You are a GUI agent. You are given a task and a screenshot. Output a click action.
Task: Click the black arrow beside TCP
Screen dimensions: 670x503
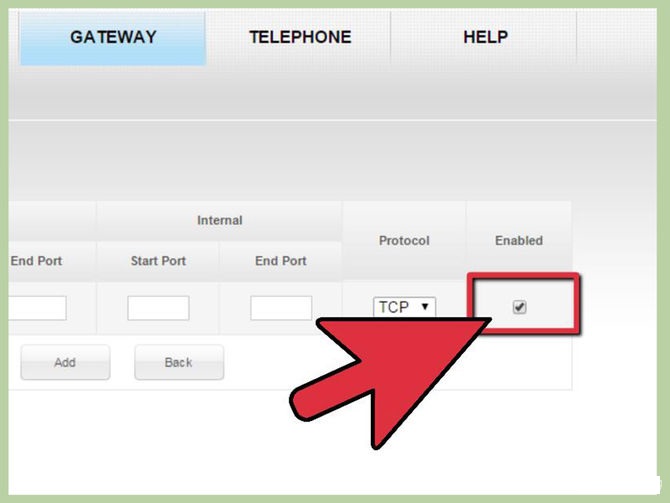425,306
